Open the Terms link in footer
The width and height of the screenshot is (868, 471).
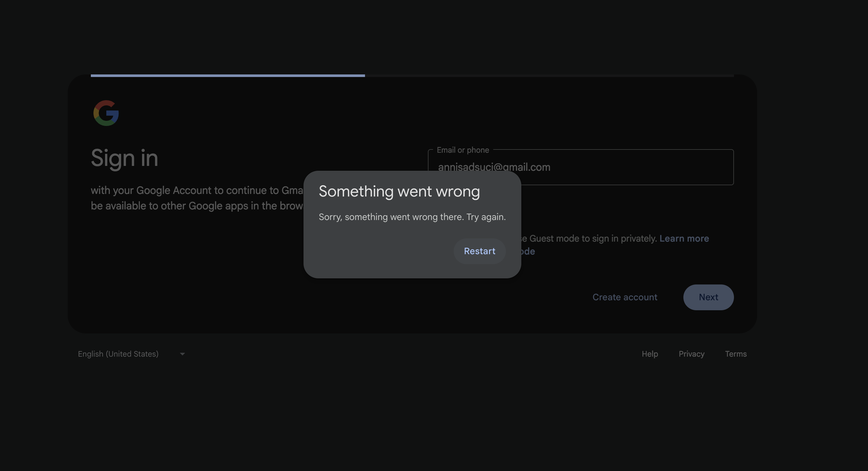click(x=735, y=354)
